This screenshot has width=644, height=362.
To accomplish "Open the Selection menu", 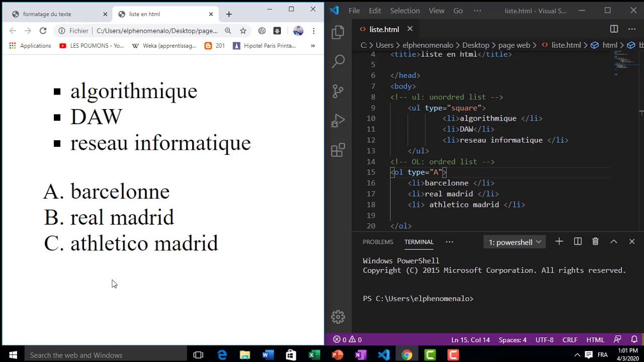I will tap(405, 11).
